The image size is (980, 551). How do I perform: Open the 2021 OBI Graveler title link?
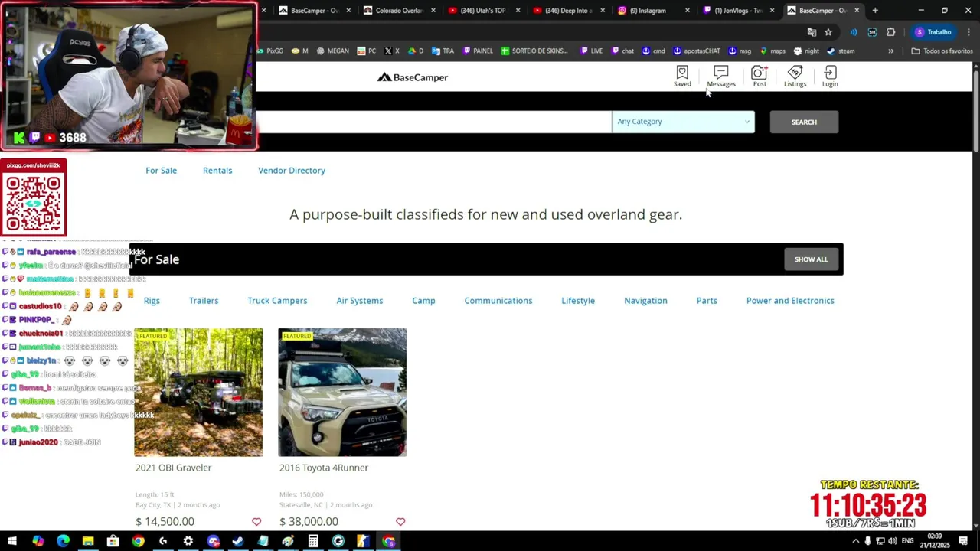click(x=174, y=468)
